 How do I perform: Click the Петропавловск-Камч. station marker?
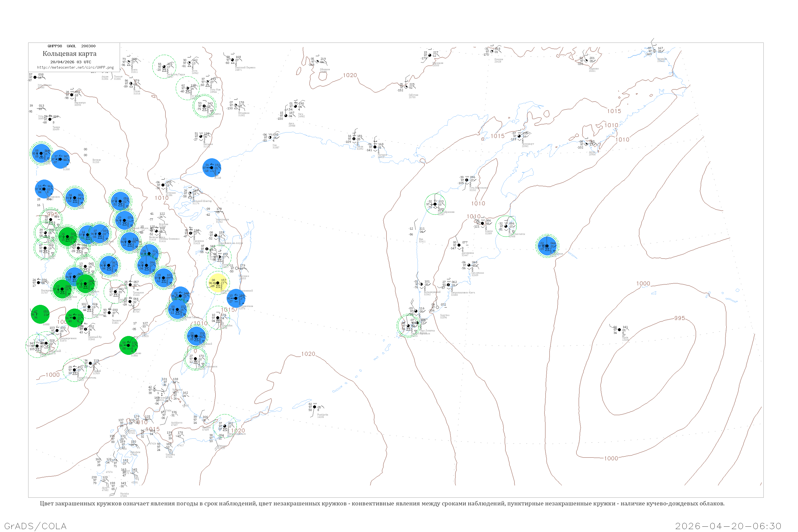(448, 285)
